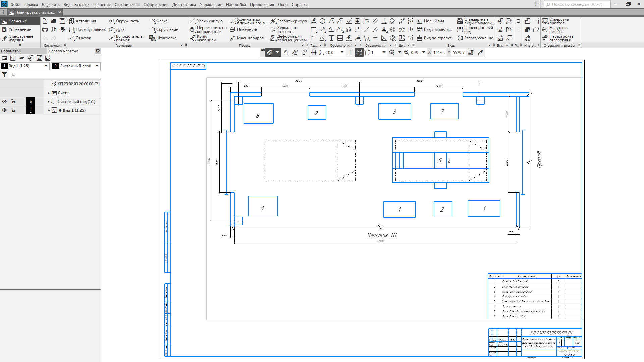The height and width of the screenshot is (362, 644).
Task: Open the Оформление menu
Action: [x=156, y=5]
